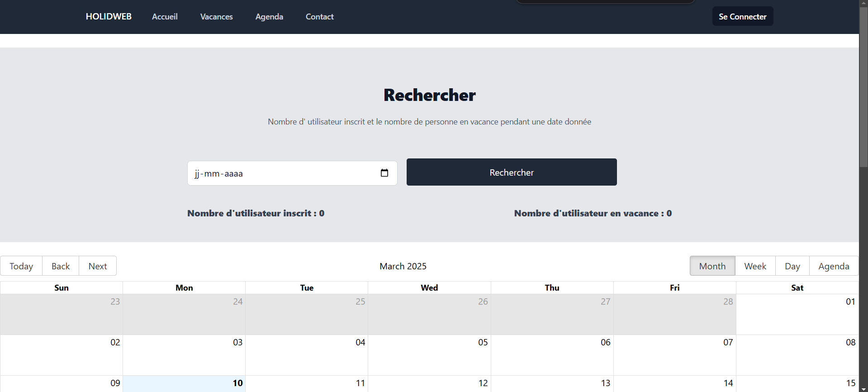Image resolution: width=868 pixels, height=392 pixels.
Task: Click the Thu column header
Action: [x=552, y=288]
